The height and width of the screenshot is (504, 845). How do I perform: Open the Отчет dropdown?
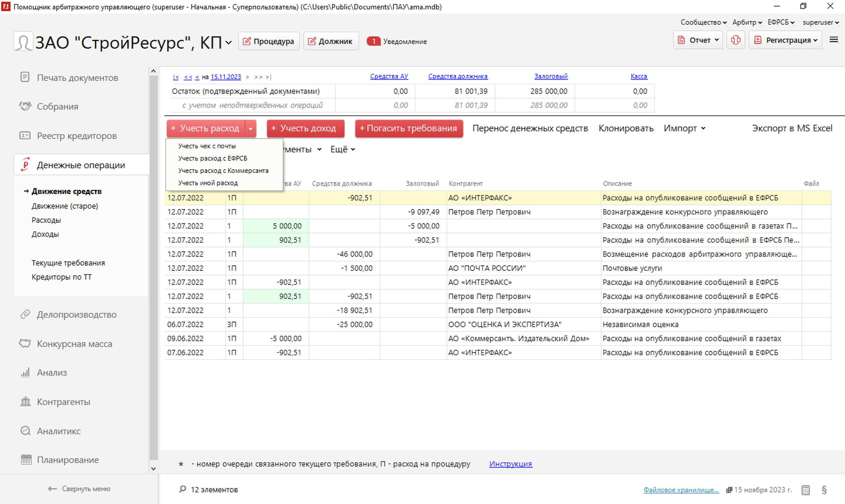click(x=698, y=40)
